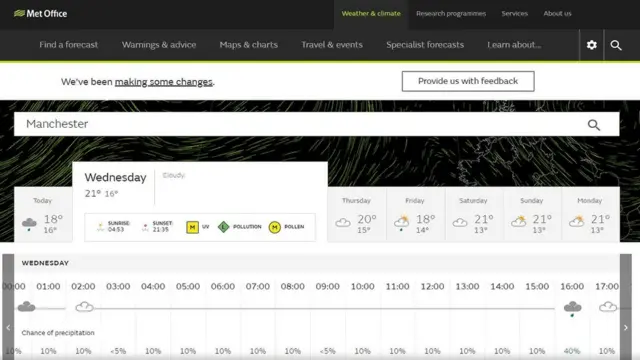Click the sunset 21:35 icon
Screen dimensions: 640x360
[145, 227]
